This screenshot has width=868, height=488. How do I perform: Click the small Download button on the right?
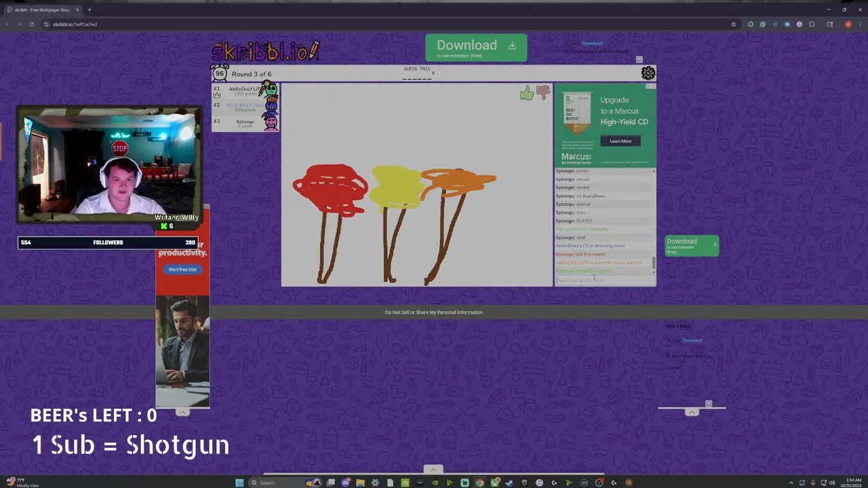pyautogui.click(x=692, y=245)
